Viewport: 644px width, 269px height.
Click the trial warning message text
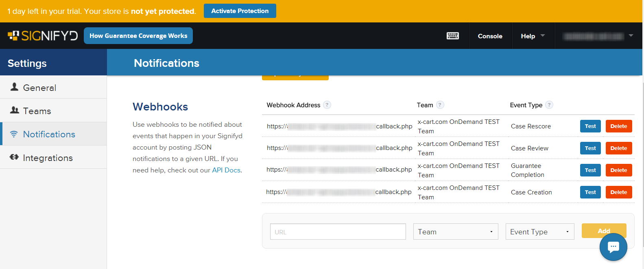pos(102,11)
